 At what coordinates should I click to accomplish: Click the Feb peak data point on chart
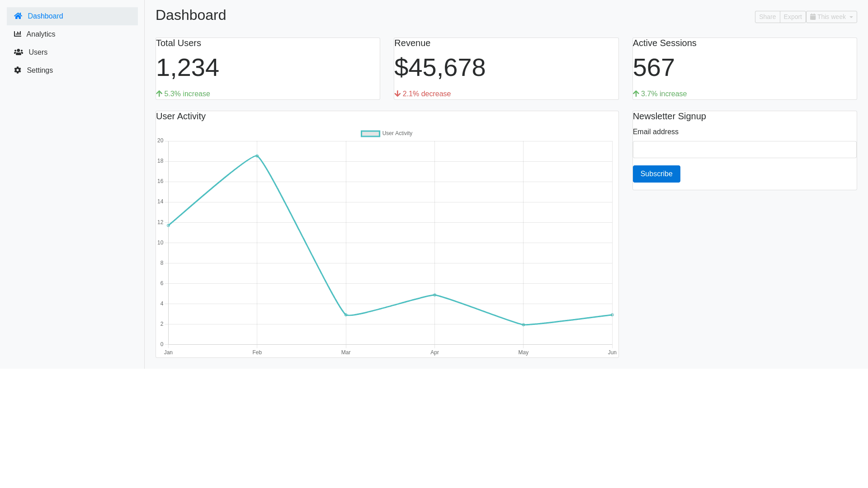click(x=257, y=156)
